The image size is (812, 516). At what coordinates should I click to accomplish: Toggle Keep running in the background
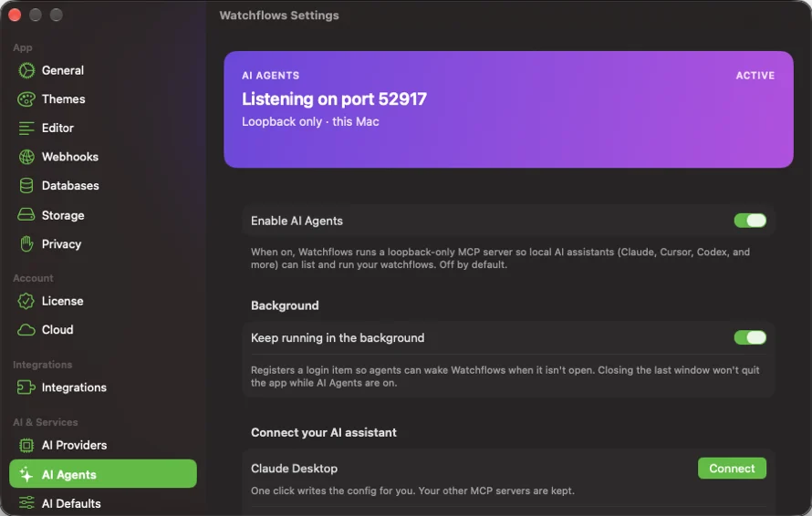750,337
